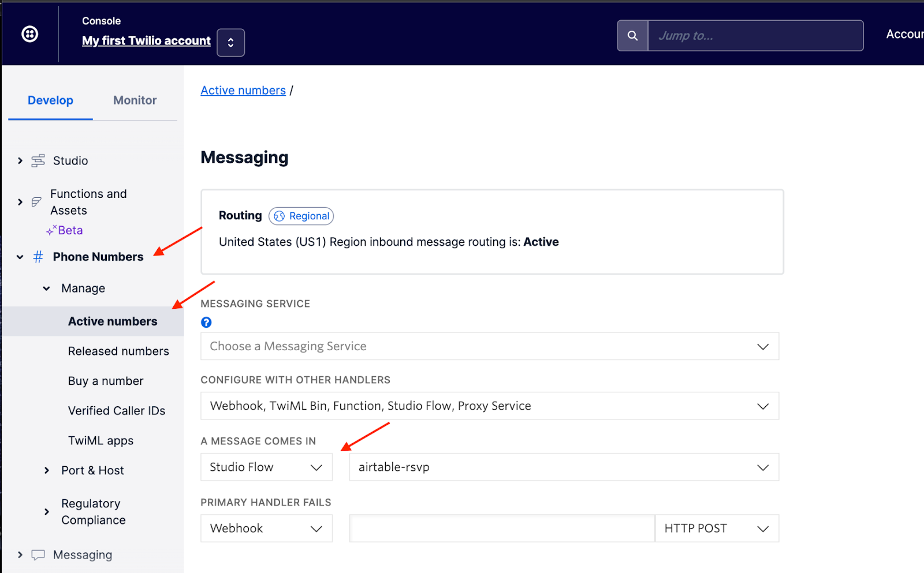The height and width of the screenshot is (573, 924).
Task: Expand the Port & Host chevron
Action: (47, 471)
